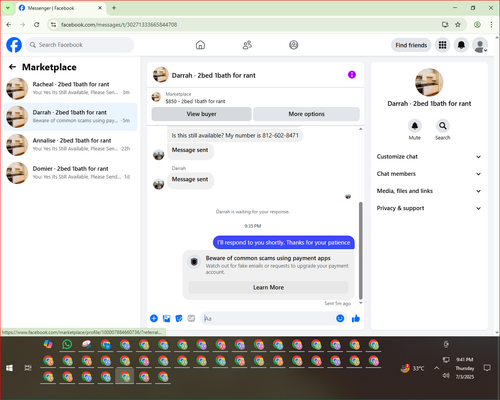Open the Copilot icon on the taskbar
This screenshot has width=500, height=400.
[48, 344]
